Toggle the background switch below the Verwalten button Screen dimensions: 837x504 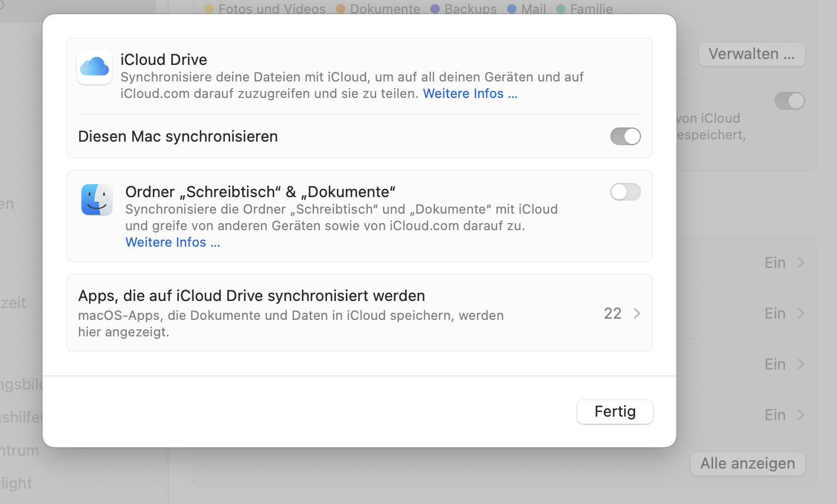pos(789,101)
